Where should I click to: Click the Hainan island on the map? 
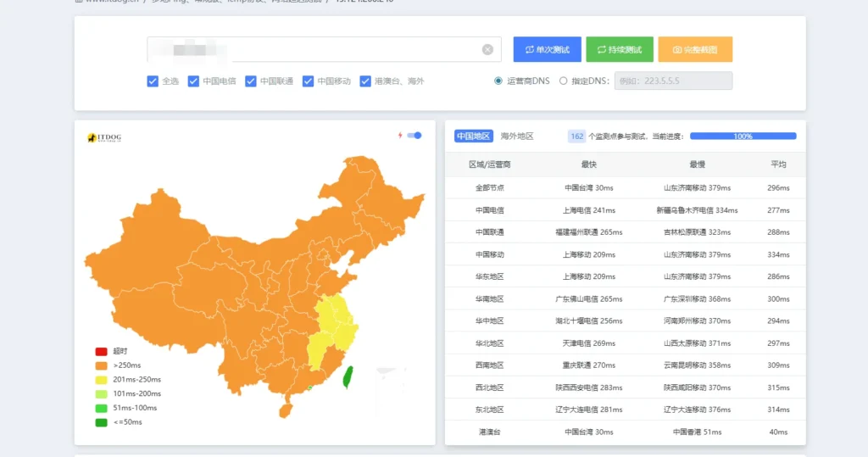click(286, 410)
